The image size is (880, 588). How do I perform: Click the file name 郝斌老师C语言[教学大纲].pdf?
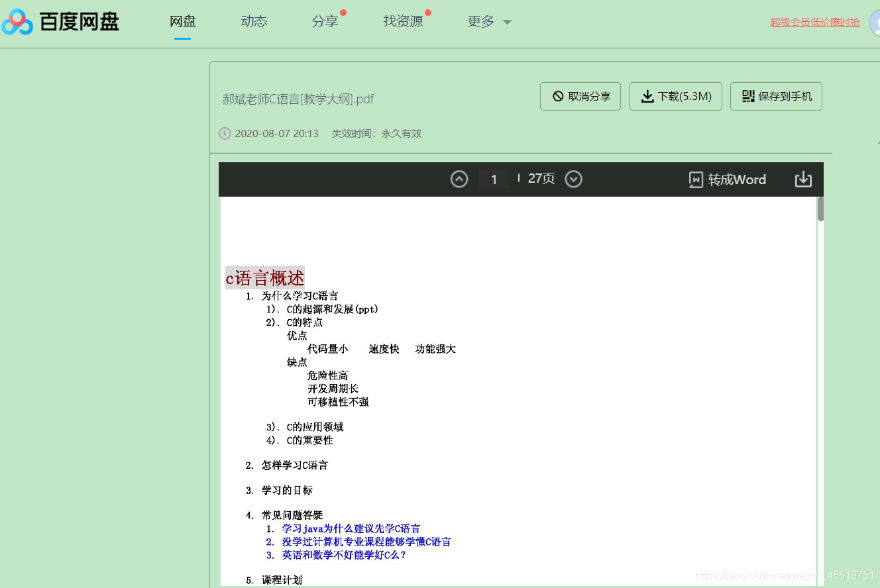(x=298, y=99)
